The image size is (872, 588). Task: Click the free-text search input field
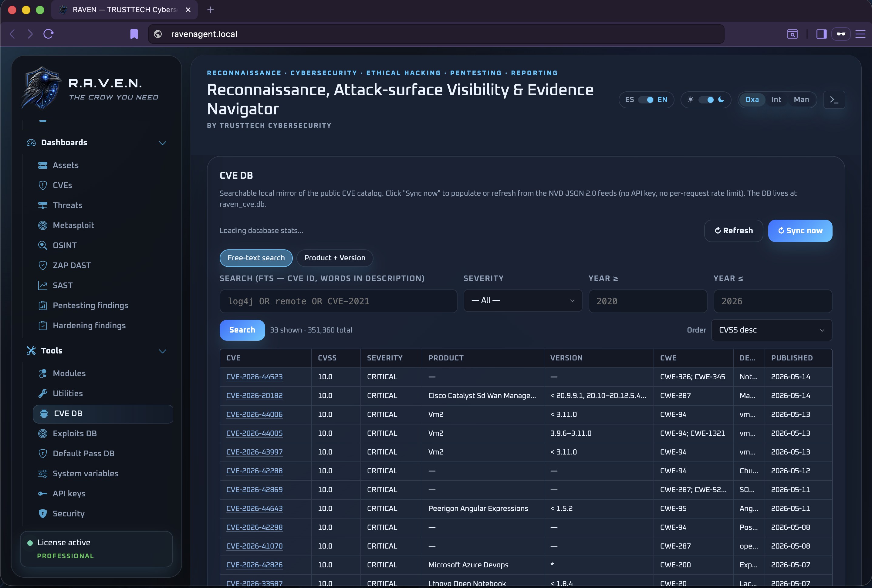(x=338, y=301)
